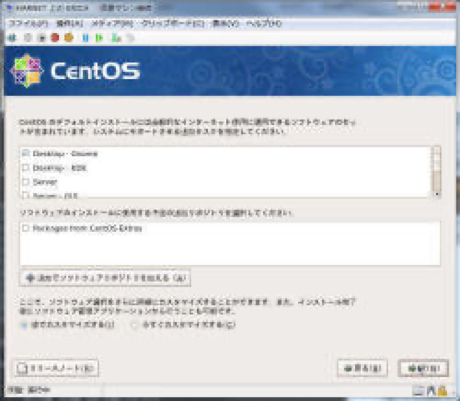The width and height of the screenshot is (460, 401).
Task: Click the Turn Off toolbar icon
Action: 42,38
